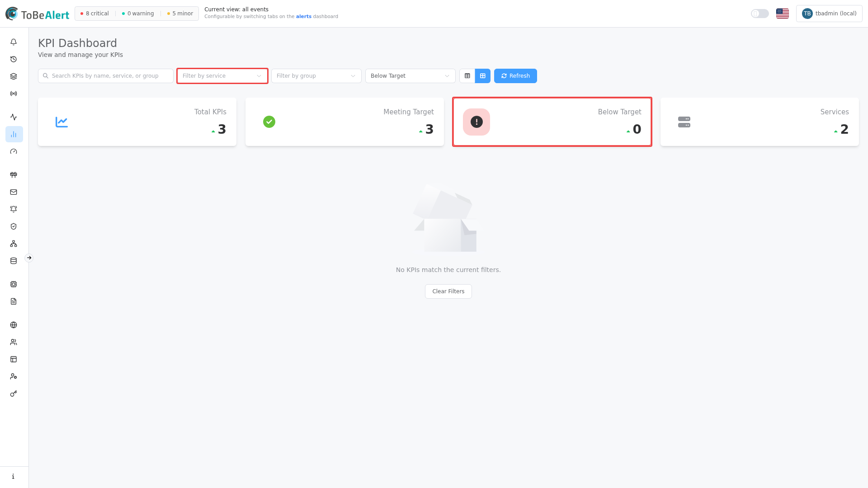868x488 pixels.
Task: Click the 8 critical status indicator
Action: (94, 14)
